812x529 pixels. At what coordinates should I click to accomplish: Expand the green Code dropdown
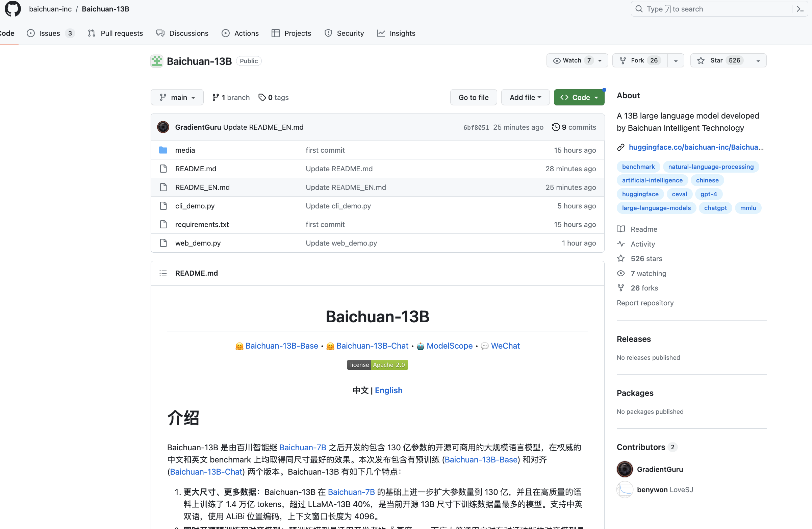point(579,98)
